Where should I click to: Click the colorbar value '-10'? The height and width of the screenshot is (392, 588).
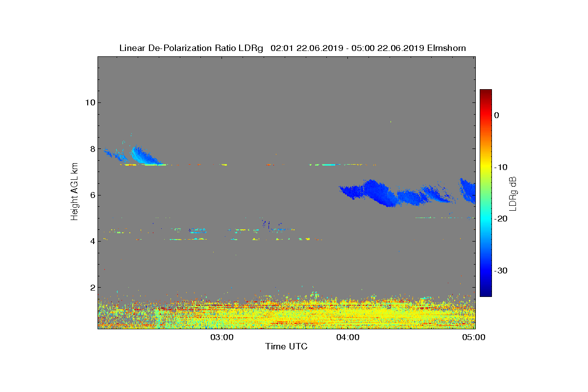pyautogui.click(x=500, y=167)
